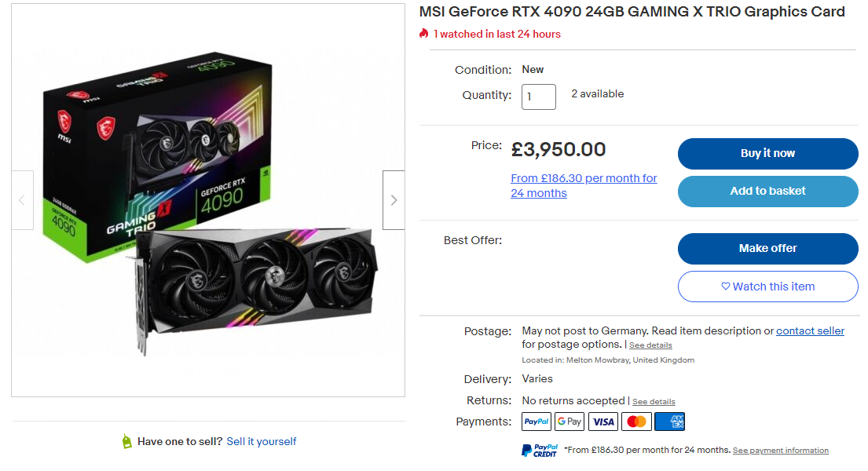
Task: Open Sell it yourself link
Action: [262, 442]
